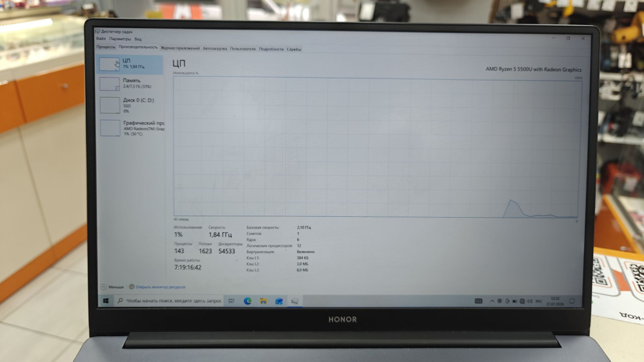This screenshot has width=644, height=362.
Task: Click the threads count 1623
Action: click(x=205, y=251)
